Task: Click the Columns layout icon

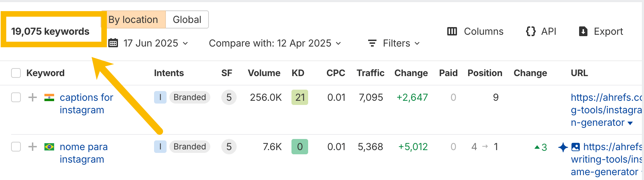Action: coord(452,32)
